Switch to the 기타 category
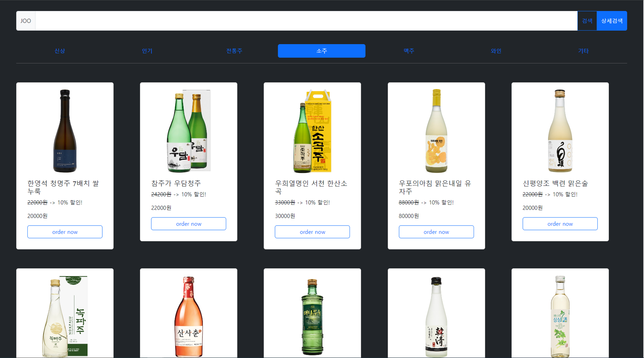 tap(583, 51)
